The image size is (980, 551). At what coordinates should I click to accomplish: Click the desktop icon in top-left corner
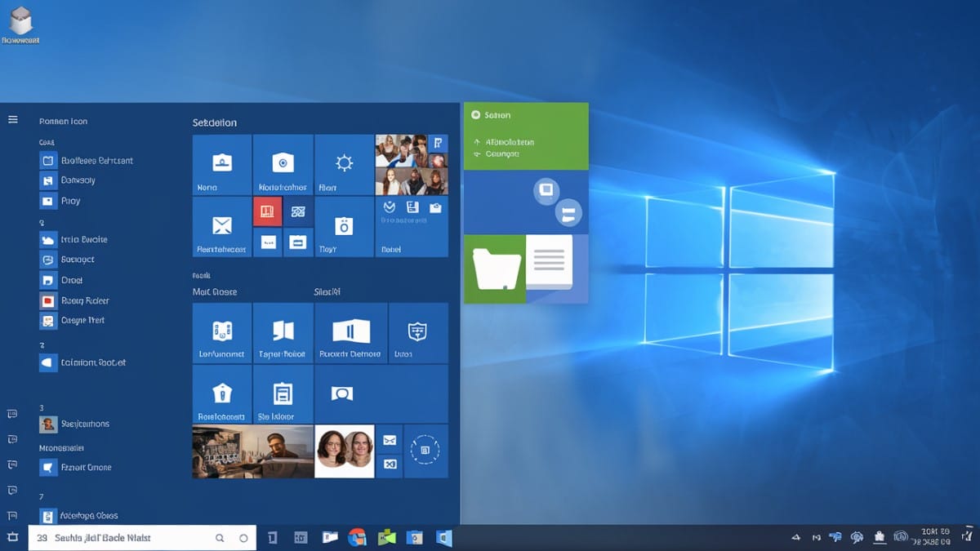(x=20, y=22)
